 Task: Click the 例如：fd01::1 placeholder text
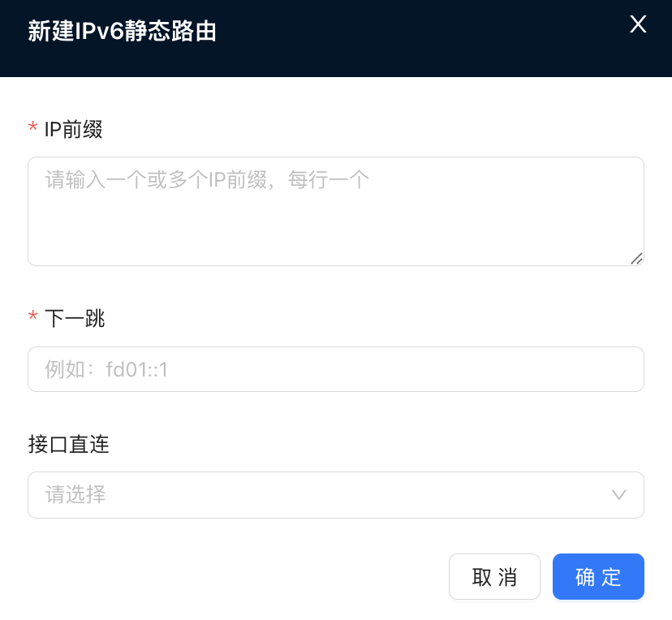pos(106,370)
